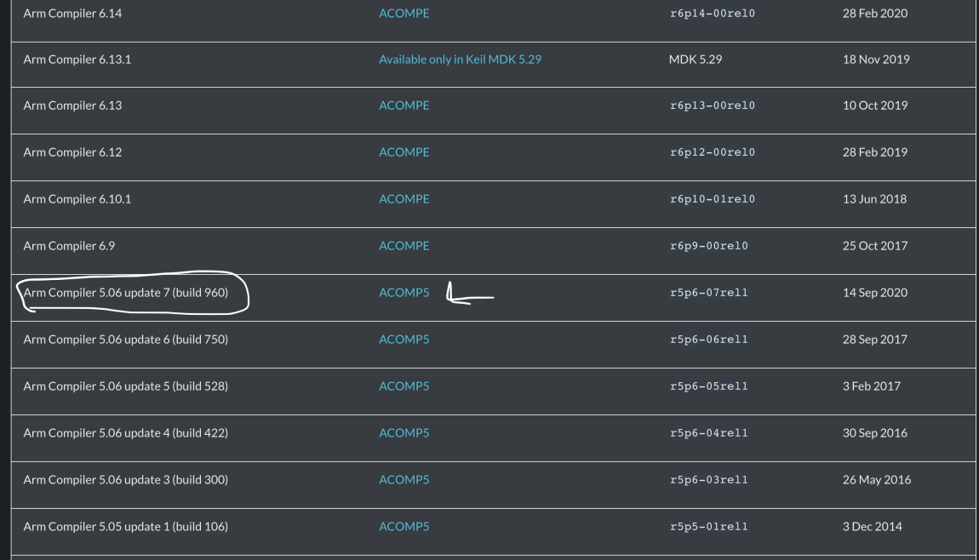Open ACOMP5 link for Arm Compiler 5.06 update 5
This screenshot has width=979, height=560.
(404, 386)
